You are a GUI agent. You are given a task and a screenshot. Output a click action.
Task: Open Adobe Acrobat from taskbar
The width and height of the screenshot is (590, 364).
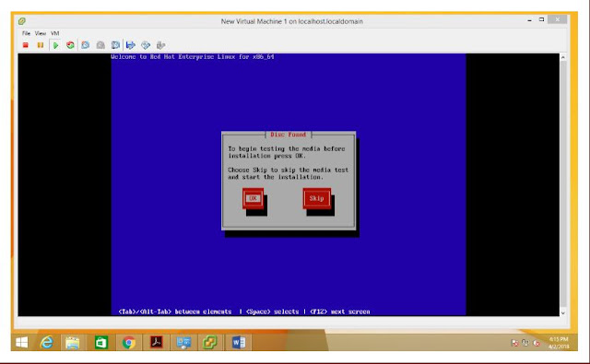pyautogui.click(x=156, y=343)
